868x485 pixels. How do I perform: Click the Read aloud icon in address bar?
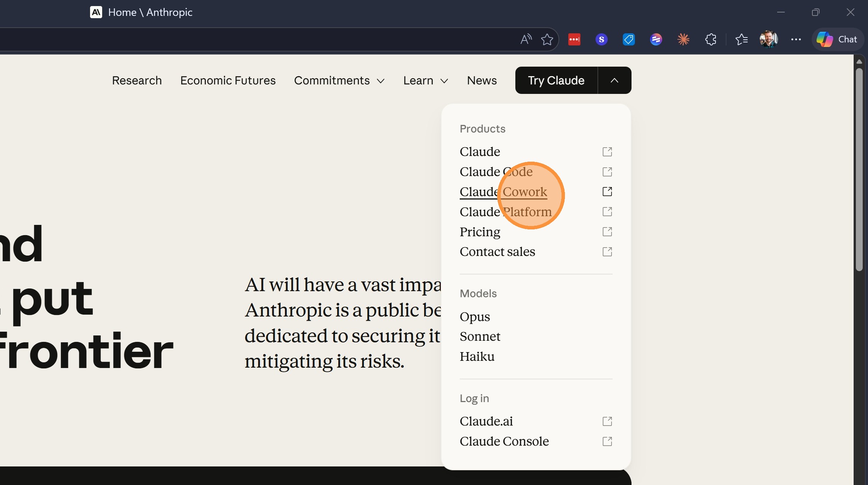[x=526, y=39]
